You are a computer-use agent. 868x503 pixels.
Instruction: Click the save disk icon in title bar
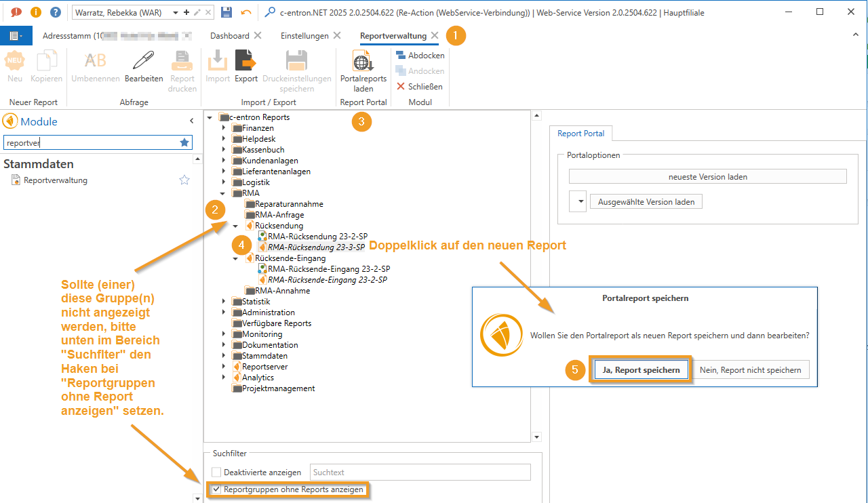[x=226, y=12]
